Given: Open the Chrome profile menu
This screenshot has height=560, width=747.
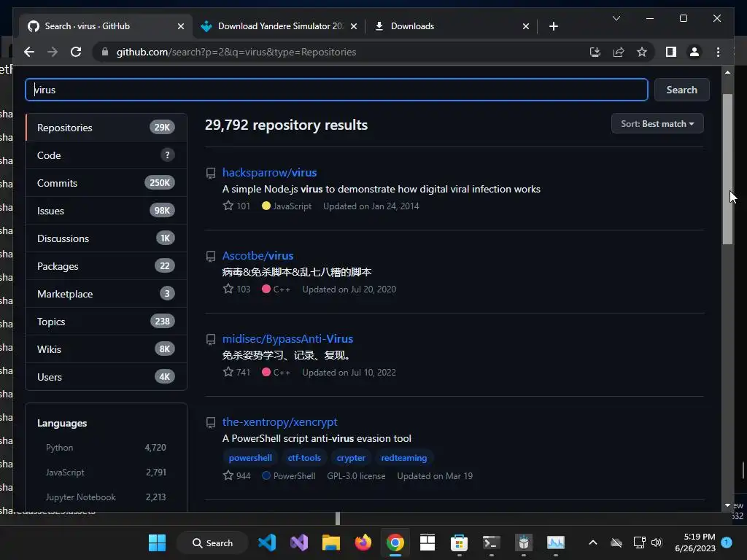Looking at the screenshot, I should click(694, 52).
